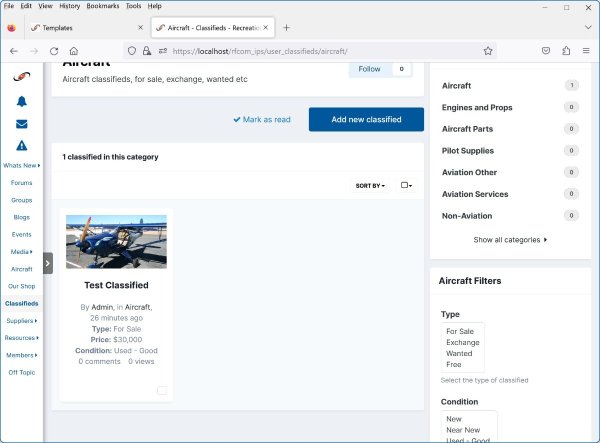
Task: Expand the sidebar with arrow handle
Action: (x=47, y=264)
